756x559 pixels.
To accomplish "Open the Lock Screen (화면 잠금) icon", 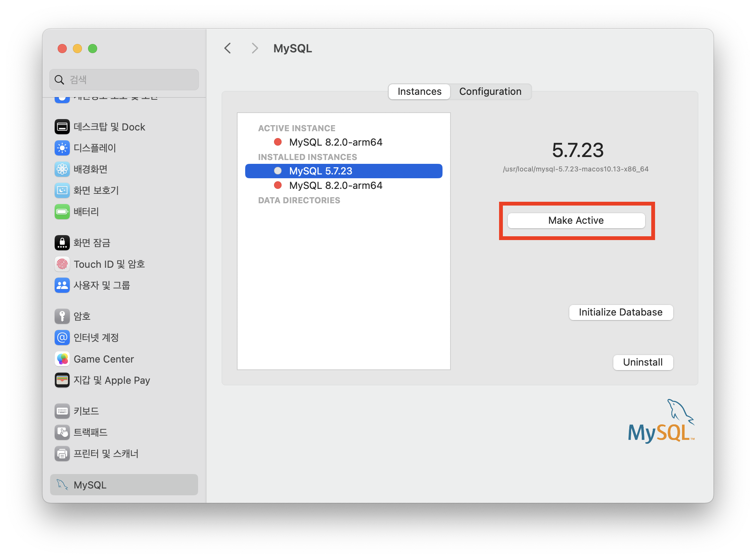I will [62, 243].
